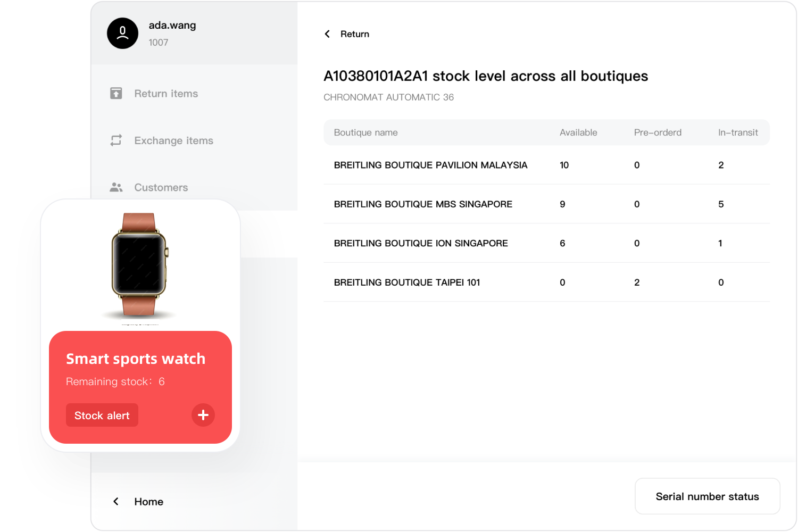Click the back chevron beside Return

tap(327, 34)
